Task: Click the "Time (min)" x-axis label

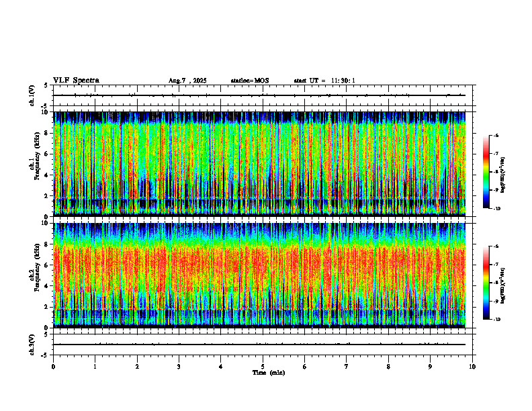Action: click(269, 373)
